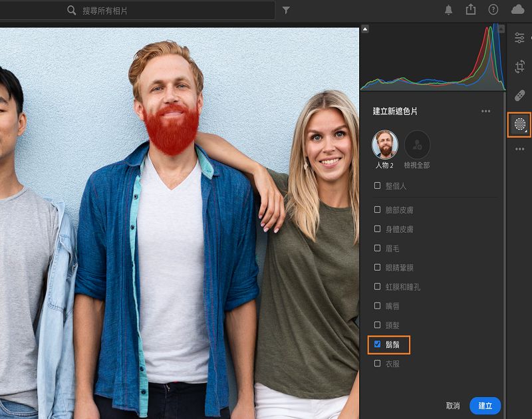Viewport: 532px width, 419px height.
Task: Click in the 搜尋所有相片 search field
Action: 138,10
